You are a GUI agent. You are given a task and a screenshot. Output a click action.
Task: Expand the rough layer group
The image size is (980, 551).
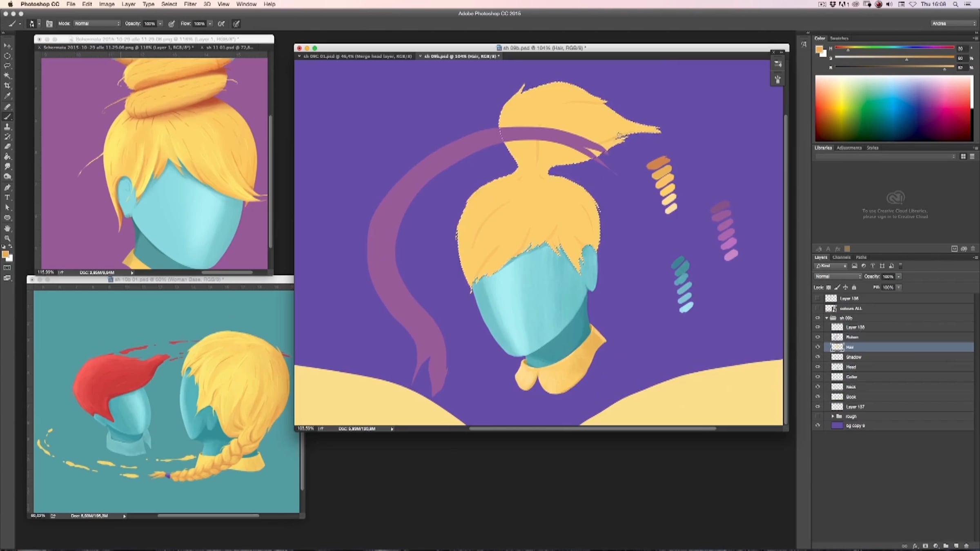pos(833,416)
